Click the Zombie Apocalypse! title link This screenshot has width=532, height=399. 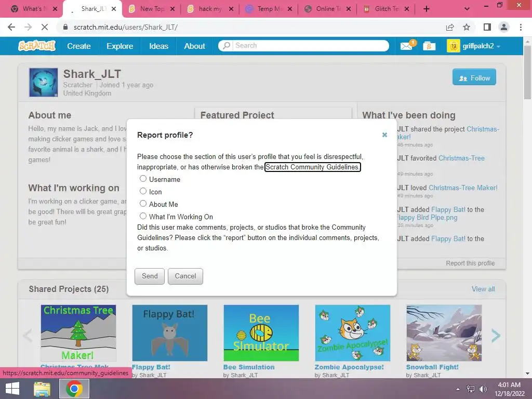point(349,367)
